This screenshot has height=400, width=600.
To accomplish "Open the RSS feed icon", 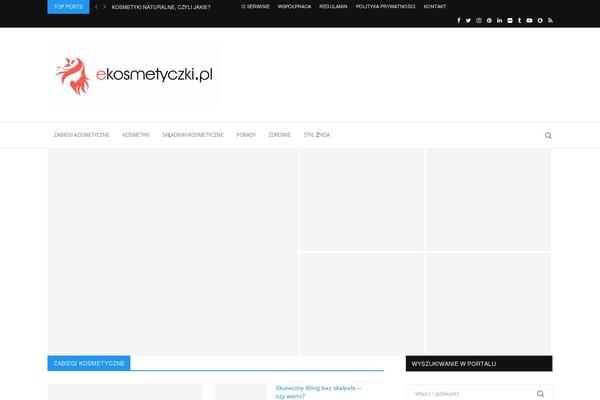I will [x=550, y=20].
